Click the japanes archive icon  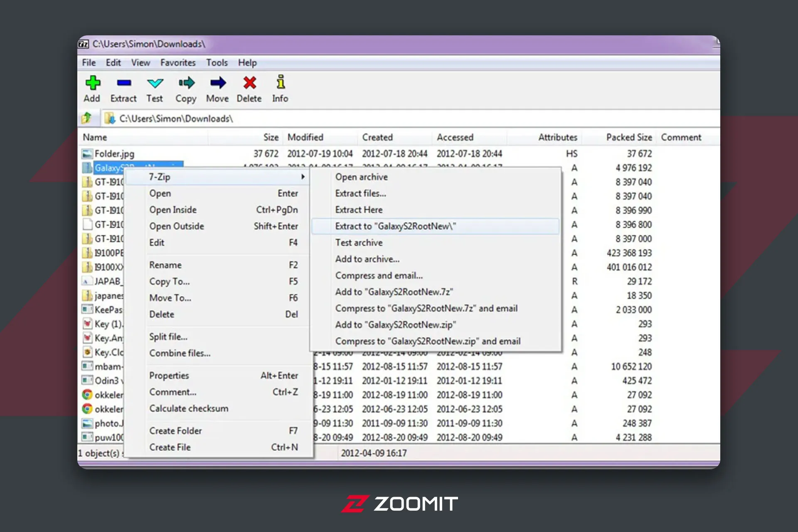tap(87, 296)
